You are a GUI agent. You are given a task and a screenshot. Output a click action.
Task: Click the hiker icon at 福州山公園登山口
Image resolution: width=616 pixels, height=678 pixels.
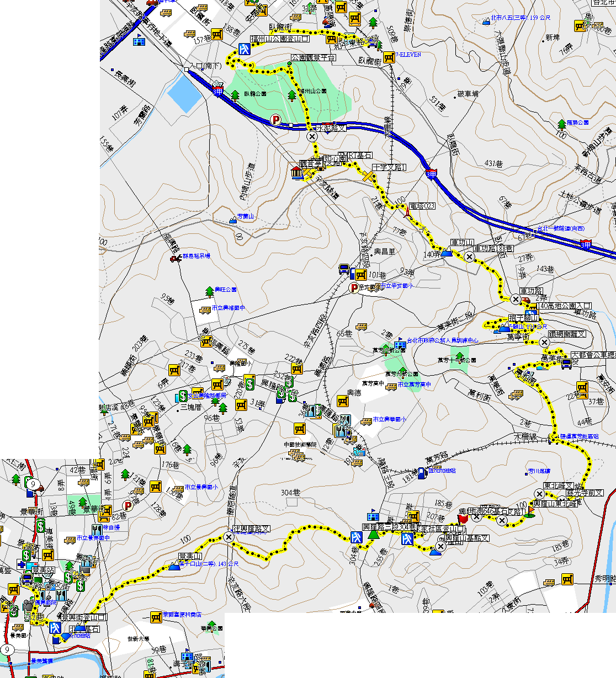coord(245,50)
